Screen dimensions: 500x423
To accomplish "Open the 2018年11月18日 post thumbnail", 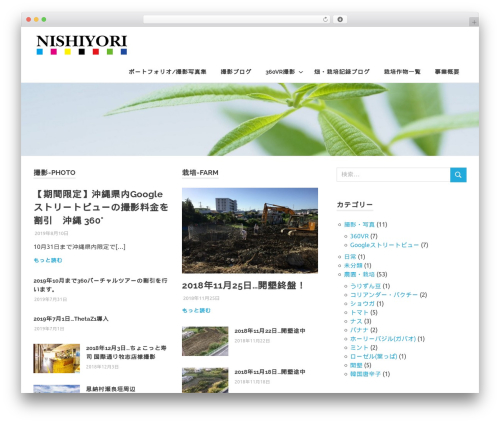I will click(205, 380).
